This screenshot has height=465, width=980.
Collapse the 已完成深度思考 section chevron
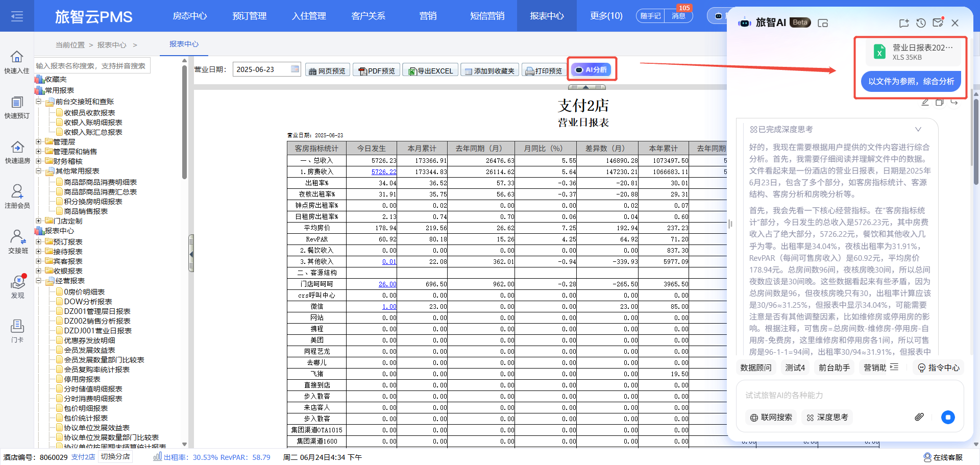coord(918,129)
